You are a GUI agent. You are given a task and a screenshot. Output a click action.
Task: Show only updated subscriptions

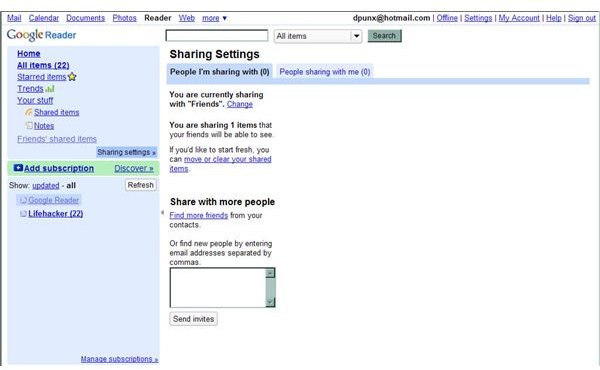(46, 185)
